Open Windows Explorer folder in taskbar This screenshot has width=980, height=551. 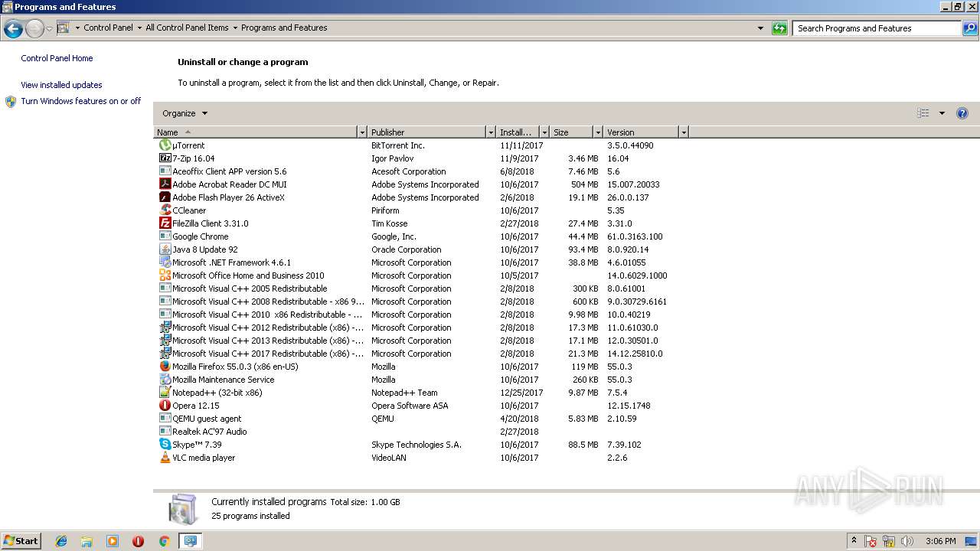click(87, 541)
